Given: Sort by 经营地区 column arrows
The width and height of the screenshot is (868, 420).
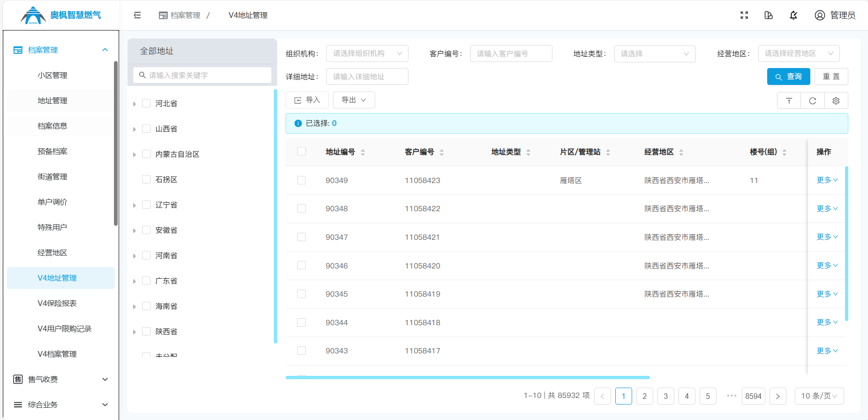Looking at the screenshot, I should point(681,152).
